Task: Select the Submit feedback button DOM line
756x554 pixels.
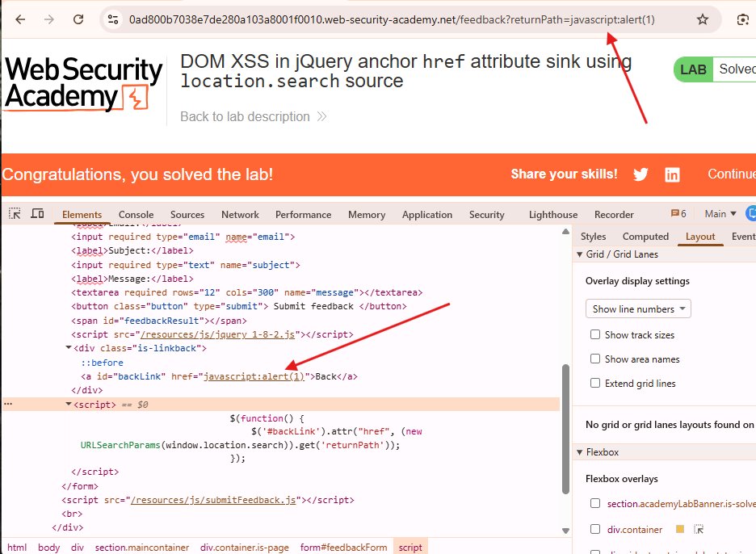Action: coord(238,306)
